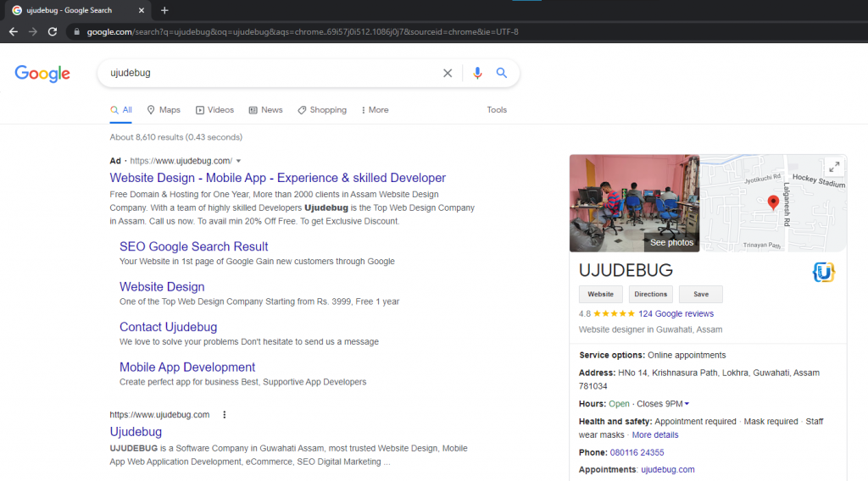868x481 pixels.
Task: Clear the search box with the X icon
Action: 448,73
